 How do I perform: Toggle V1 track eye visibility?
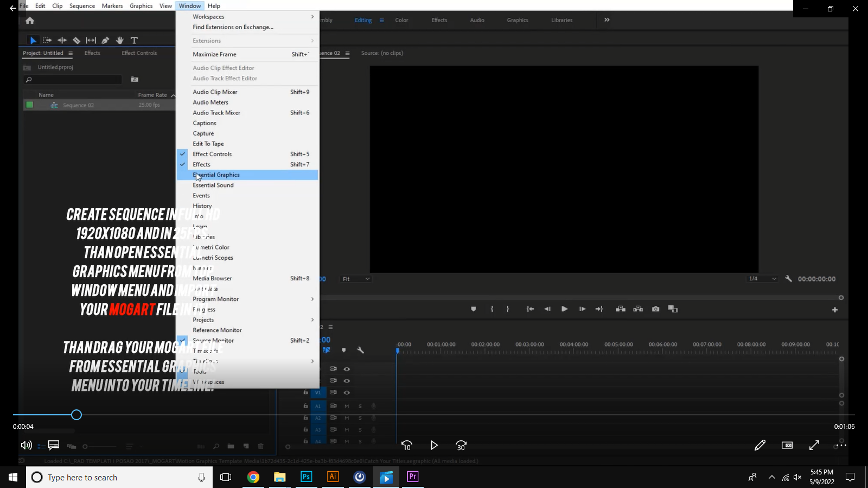coord(347,393)
